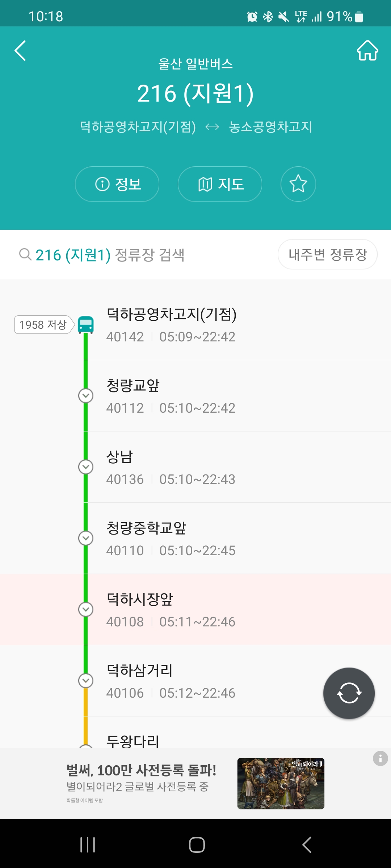
Task: Toggle favorite star for route 216
Action: [298, 184]
